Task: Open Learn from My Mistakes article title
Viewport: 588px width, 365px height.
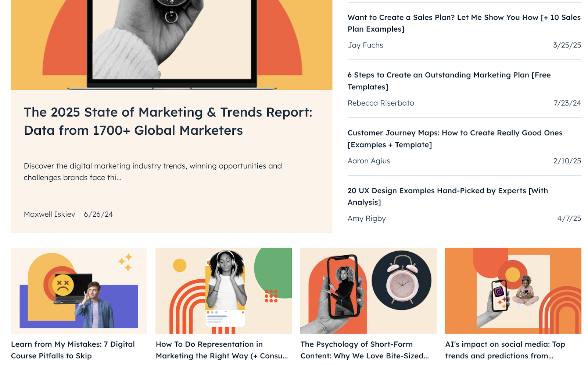Action: pos(73,350)
